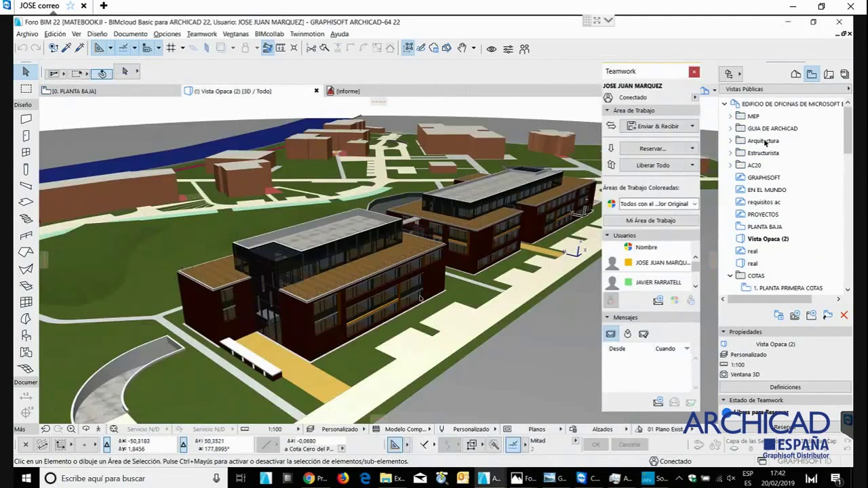Open the Diseño menu
868x488 pixels.
pos(97,34)
